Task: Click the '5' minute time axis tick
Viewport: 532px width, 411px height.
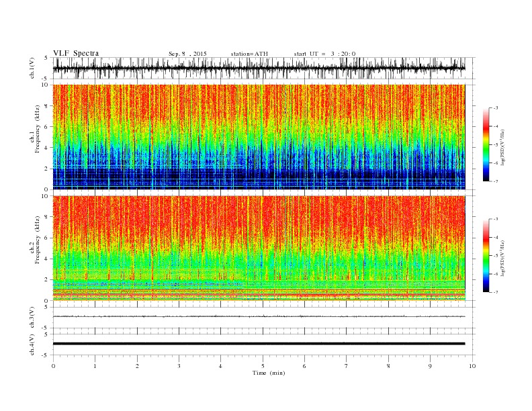Action: 263,366
